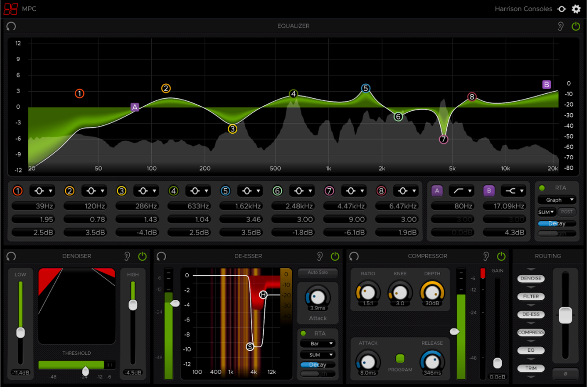Click the Compressor ear listen icon
This screenshot has width=588, height=387.
coord(487,256)
